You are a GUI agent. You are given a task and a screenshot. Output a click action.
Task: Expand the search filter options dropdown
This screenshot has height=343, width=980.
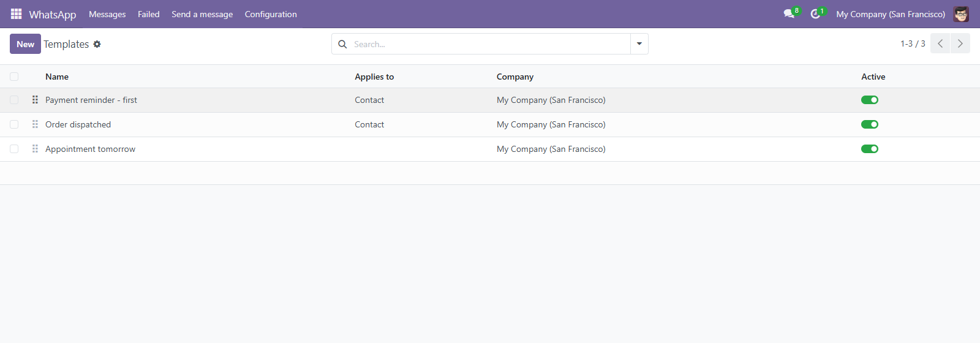click(639, 44)
